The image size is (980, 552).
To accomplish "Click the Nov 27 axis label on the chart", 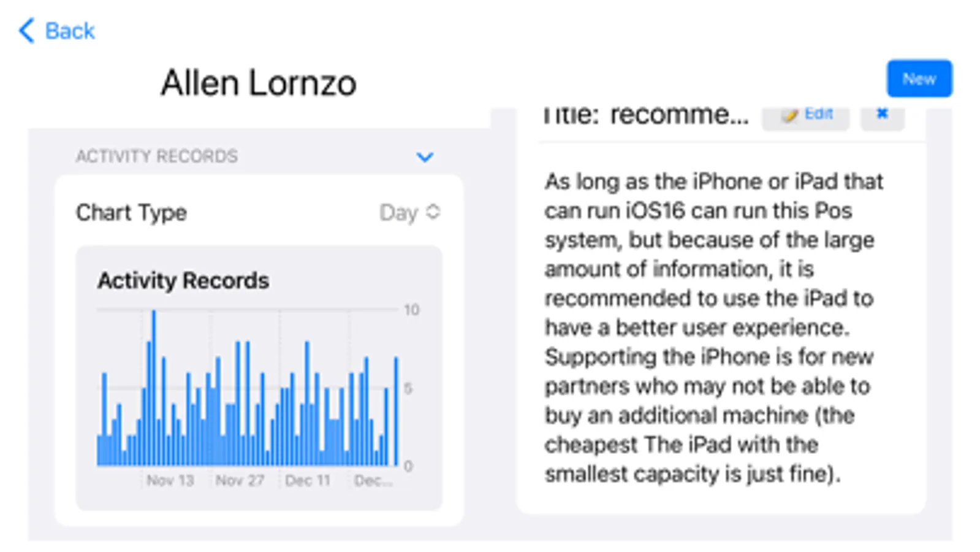I will pos(239,480).
